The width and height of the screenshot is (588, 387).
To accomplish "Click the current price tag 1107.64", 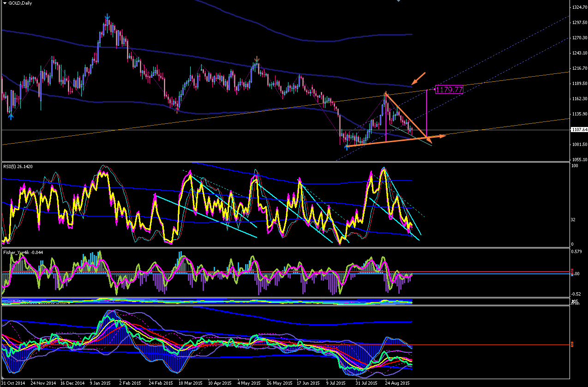I will click(x=579, y=130).
